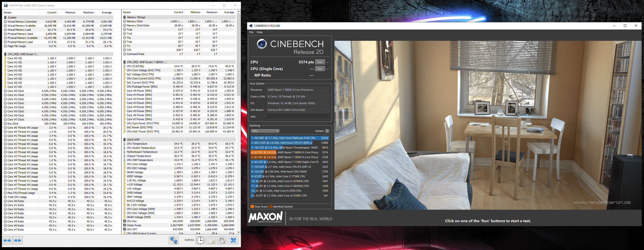Click the icon beside Virtual Memory Commited
Image resolution: width=644 pixels, height=250 pixels.
tap(5, 22)
